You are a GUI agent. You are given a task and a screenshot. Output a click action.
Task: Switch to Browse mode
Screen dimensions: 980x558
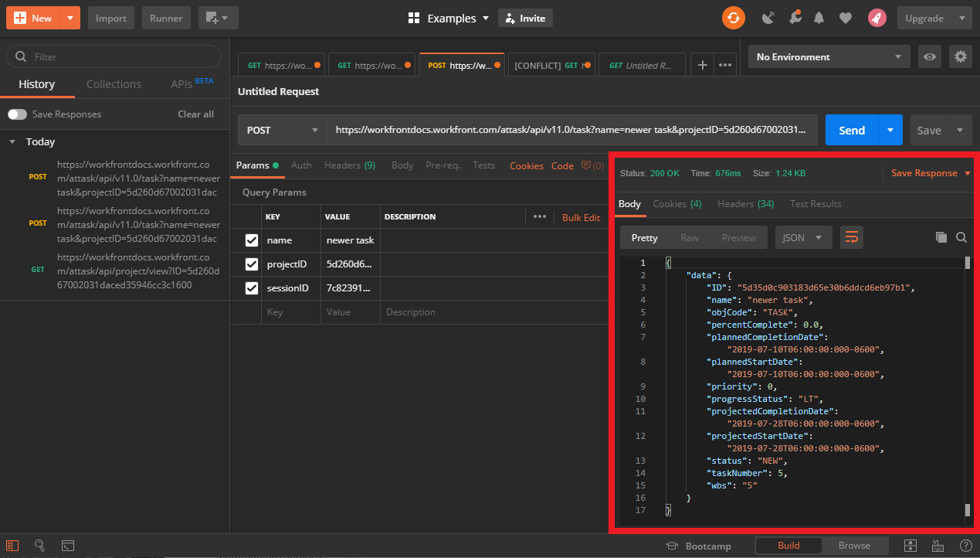click(x=854, y=546)
